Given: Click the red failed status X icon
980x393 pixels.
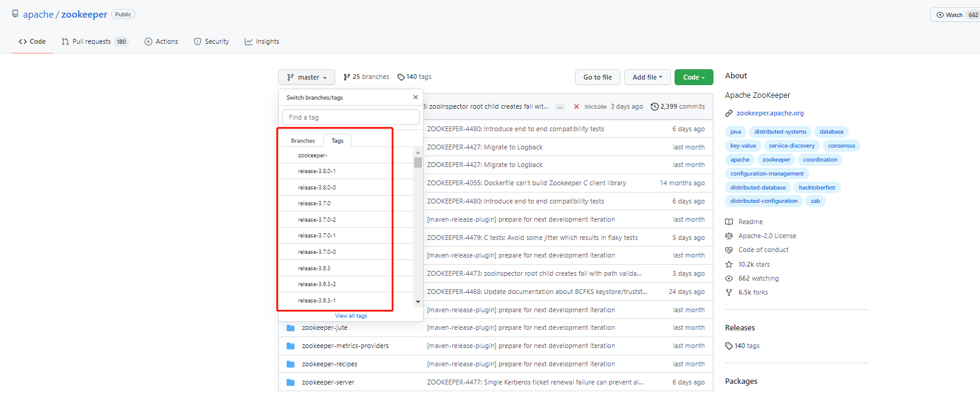Looking at the screenshot, I should pyautogui.click(x=576, y=107).
